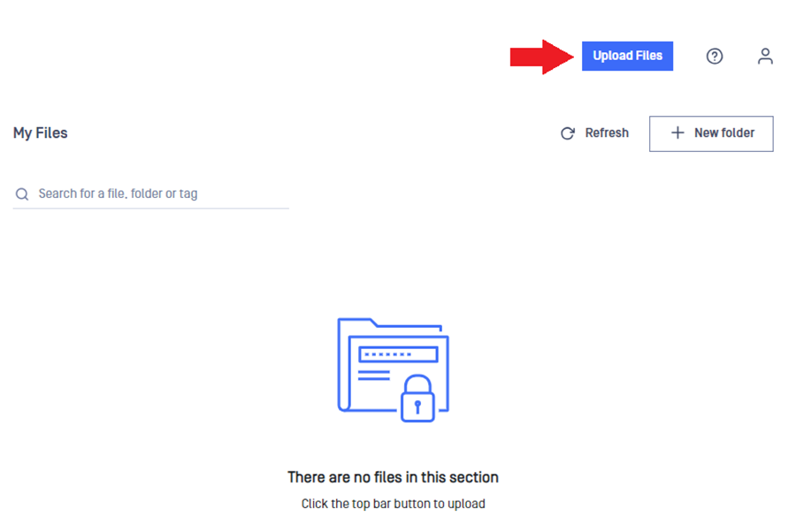804x532 pixels.
Task: Click the circular refresh arrow icon
Action: [x=568, y=133]
